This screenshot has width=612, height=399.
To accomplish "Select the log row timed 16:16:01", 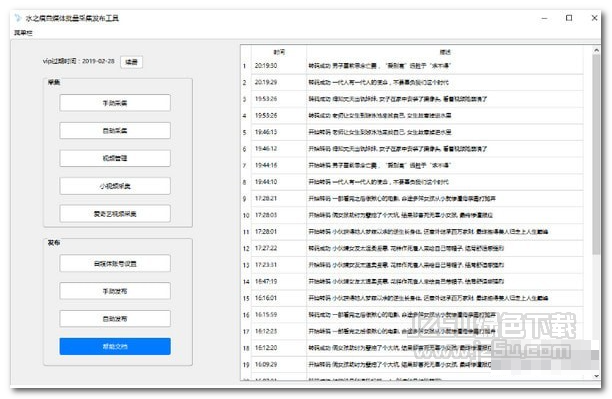I will click(412, 298).
